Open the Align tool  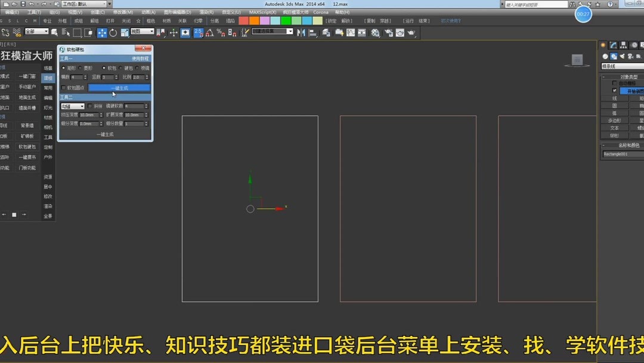(312, 33)
